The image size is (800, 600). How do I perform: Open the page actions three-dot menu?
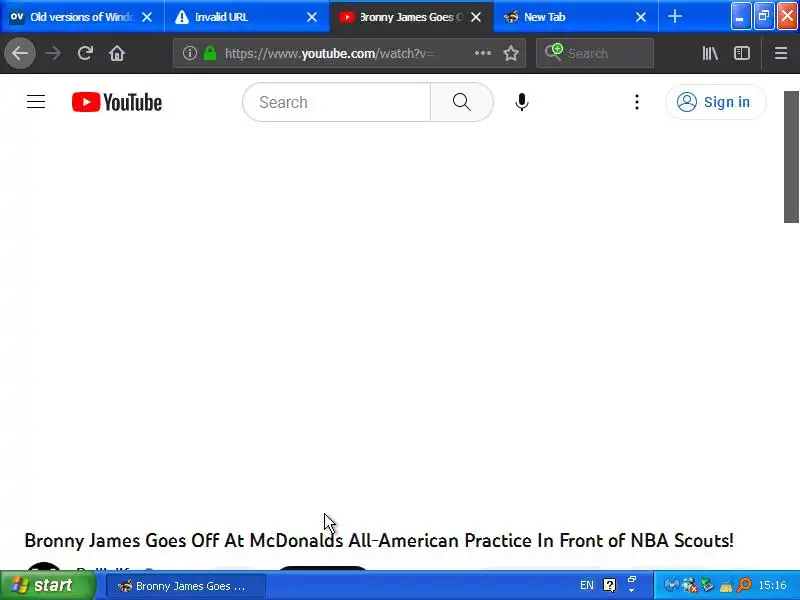coord(483,53)
